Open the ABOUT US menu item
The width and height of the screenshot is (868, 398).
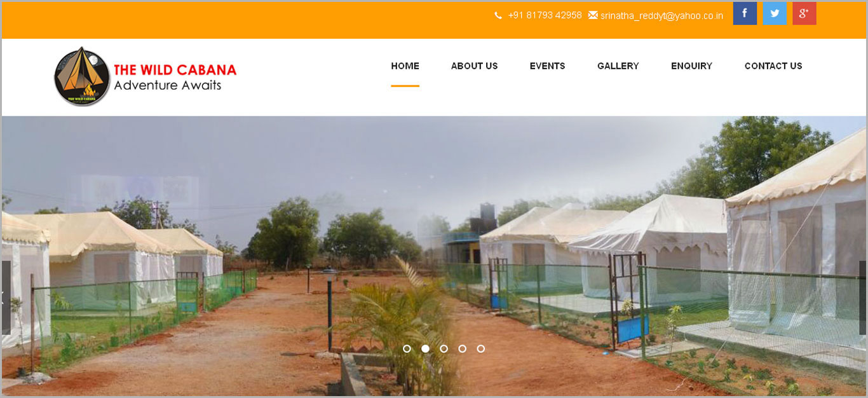tap(474, 66)
